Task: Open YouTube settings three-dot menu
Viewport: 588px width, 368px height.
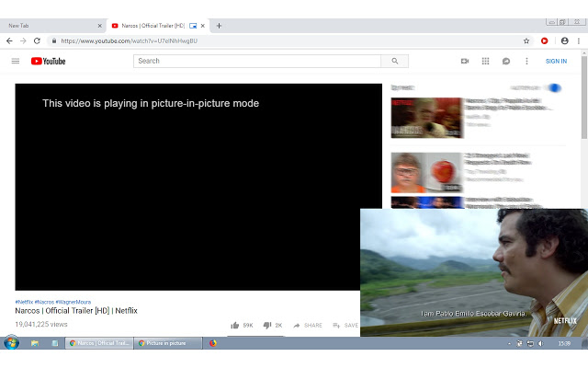Action: pyautogui.click(x=526, y=61)
